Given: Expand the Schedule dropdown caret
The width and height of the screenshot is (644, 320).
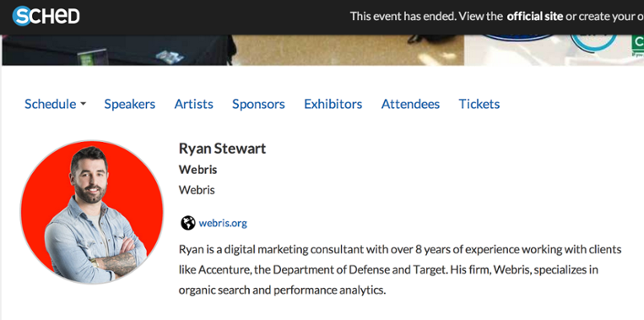Looking at the screenshot, I should click(83, 105).
